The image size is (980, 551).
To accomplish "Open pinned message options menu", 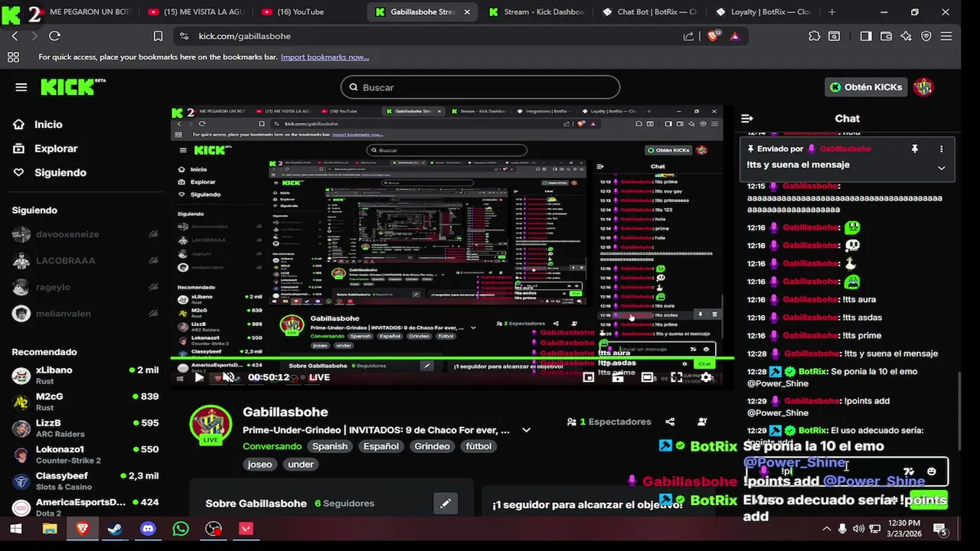I will pos(942,149).
